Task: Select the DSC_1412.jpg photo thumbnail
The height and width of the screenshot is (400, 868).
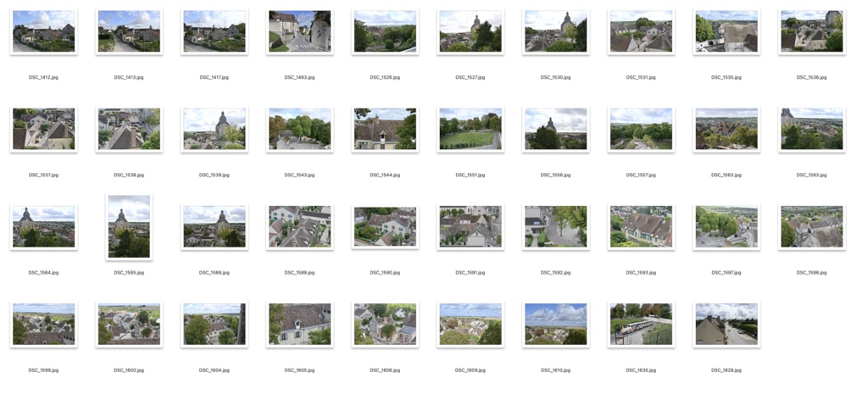Action: click(44, 31)
